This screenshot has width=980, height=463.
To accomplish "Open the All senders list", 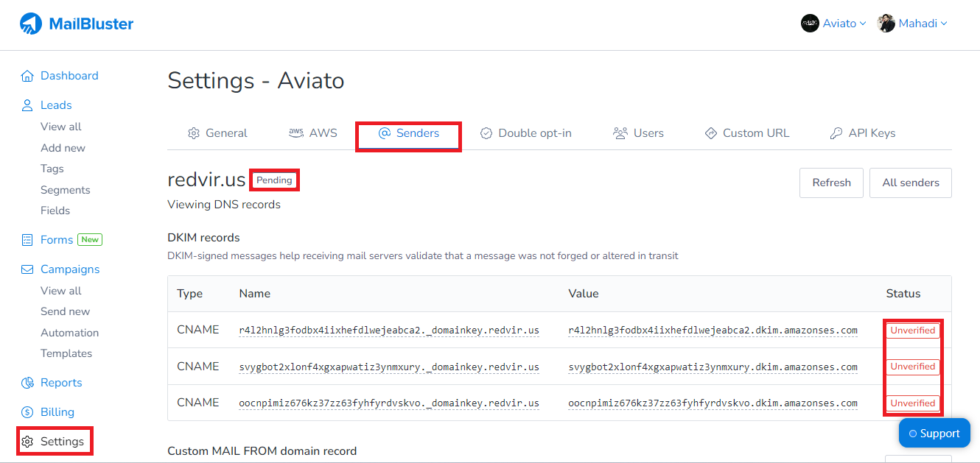I will 911,182.
